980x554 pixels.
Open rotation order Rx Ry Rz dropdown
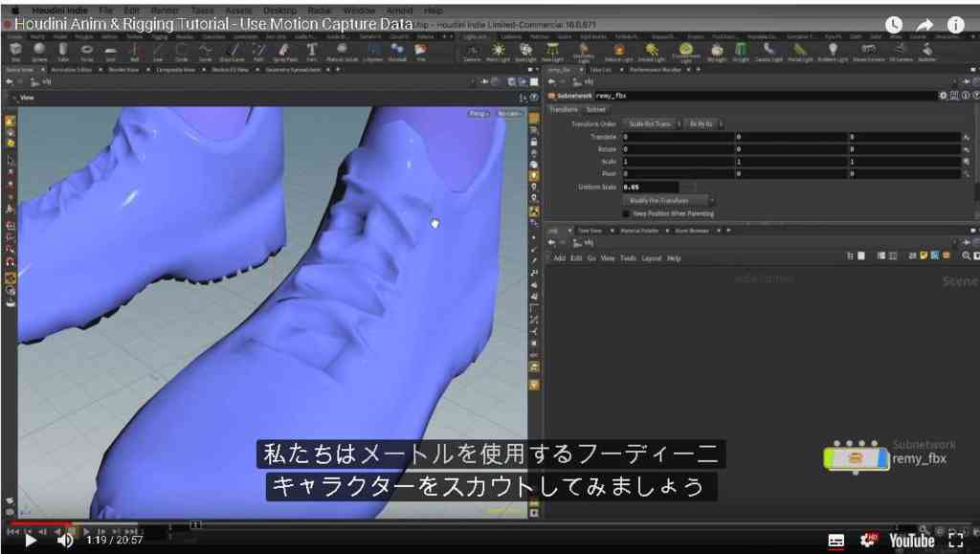tap(703, 123)
